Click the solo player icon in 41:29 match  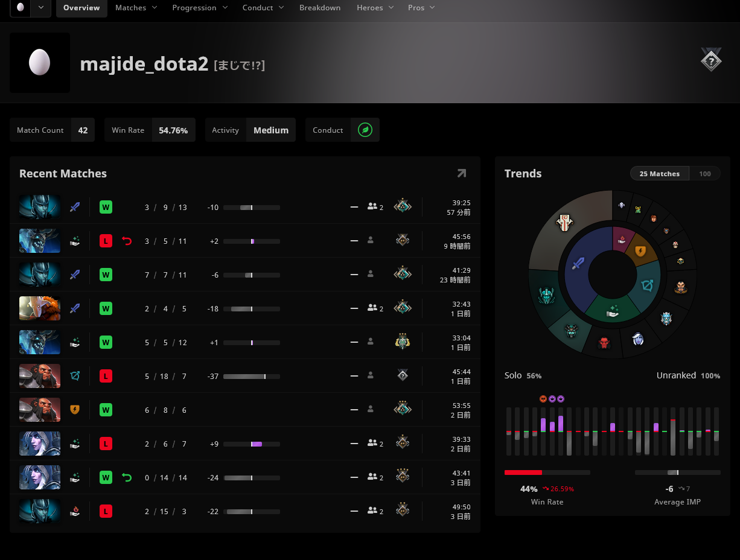[371, 275]
